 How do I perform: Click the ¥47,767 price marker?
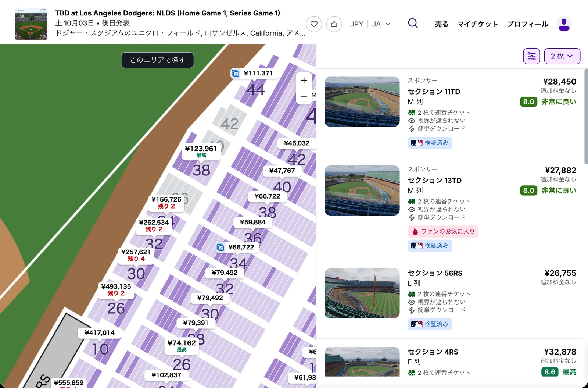[282, 171]
